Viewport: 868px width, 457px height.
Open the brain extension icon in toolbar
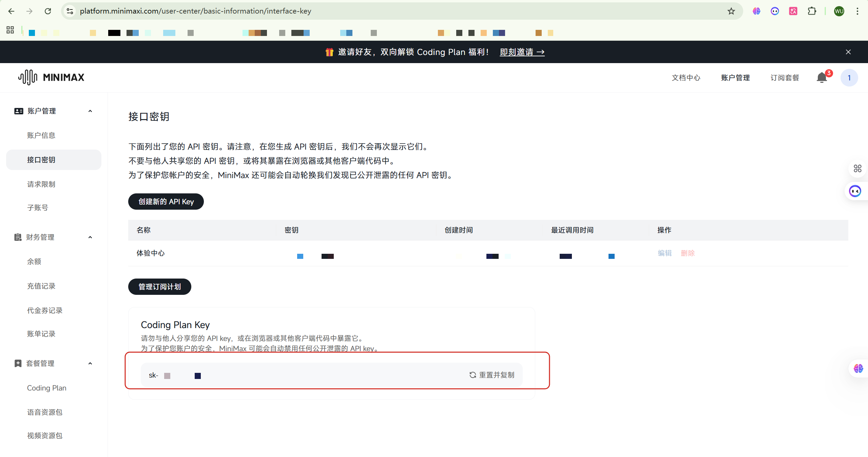[x=756, y=11]
